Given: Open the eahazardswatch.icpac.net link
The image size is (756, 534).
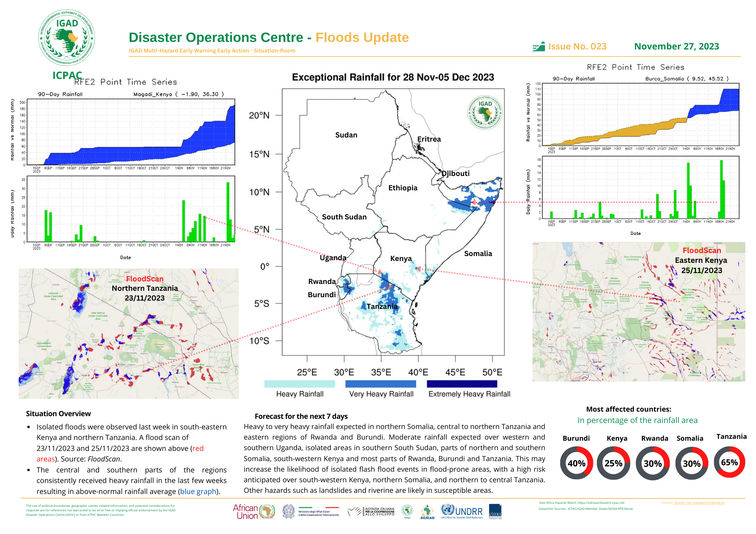Looking at the screenshot, I should [x=601, y=503].
